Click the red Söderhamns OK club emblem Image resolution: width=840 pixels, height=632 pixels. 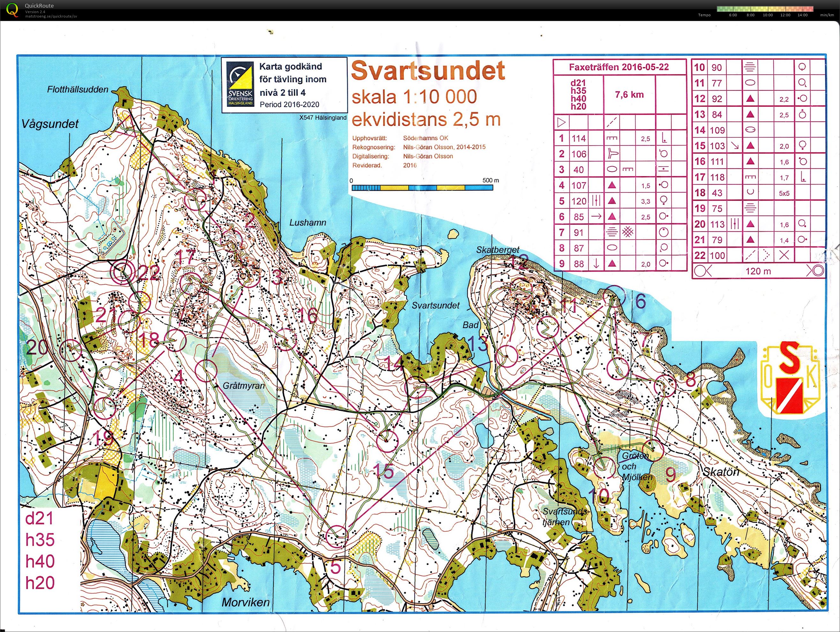tap(791, 378)
